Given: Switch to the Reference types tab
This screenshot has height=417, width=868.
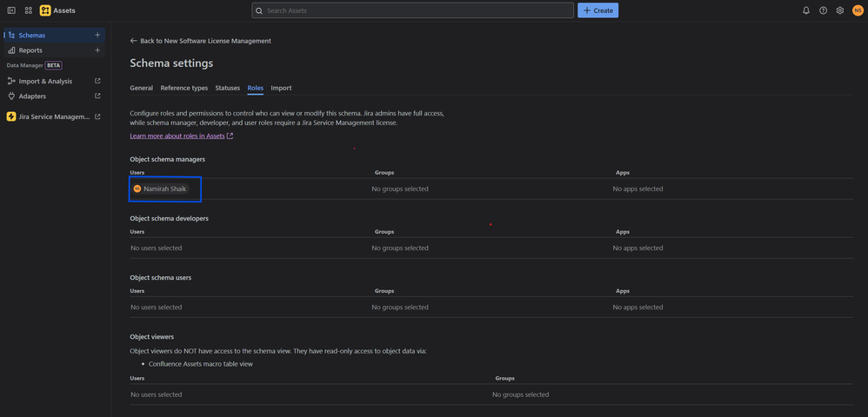Looking at the screenshot, I should (x=184, y=88).
